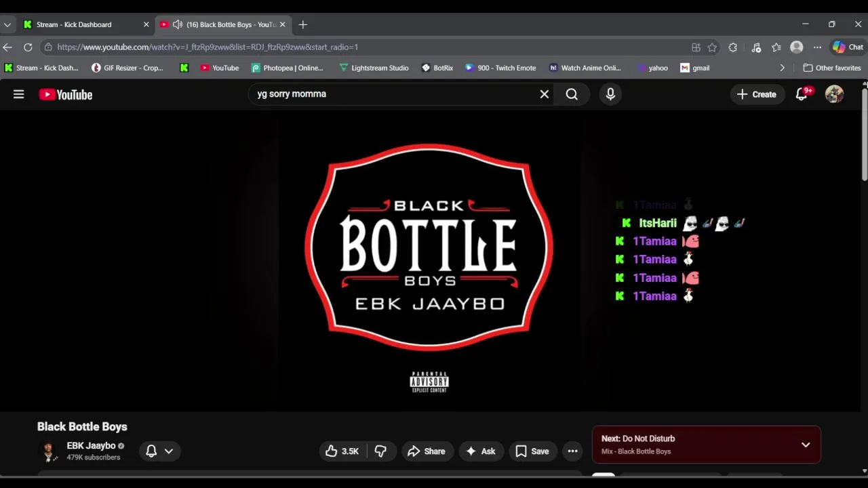Go to the YouTube home logo
This screenshot has width=868, height=488.
(x=66, y=95)
